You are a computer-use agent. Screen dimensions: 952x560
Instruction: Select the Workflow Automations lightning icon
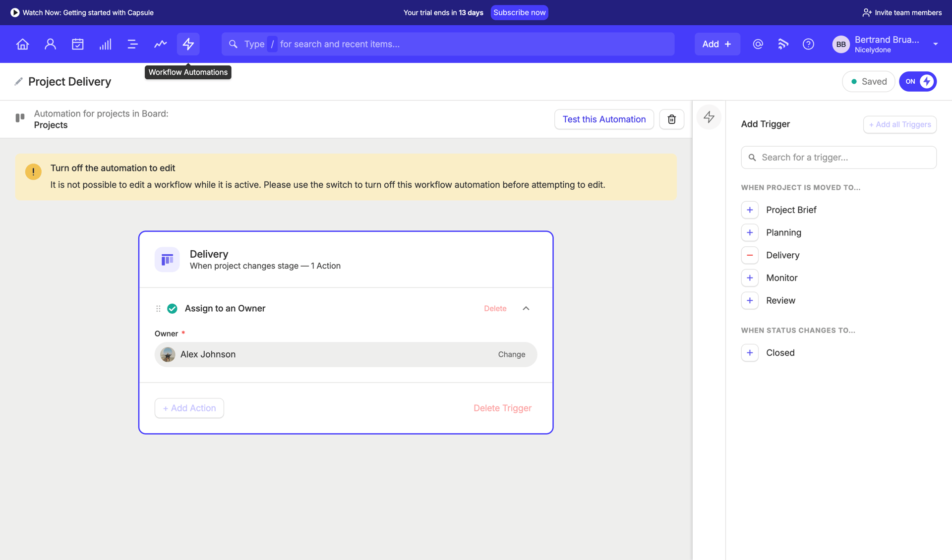(188, 44)
